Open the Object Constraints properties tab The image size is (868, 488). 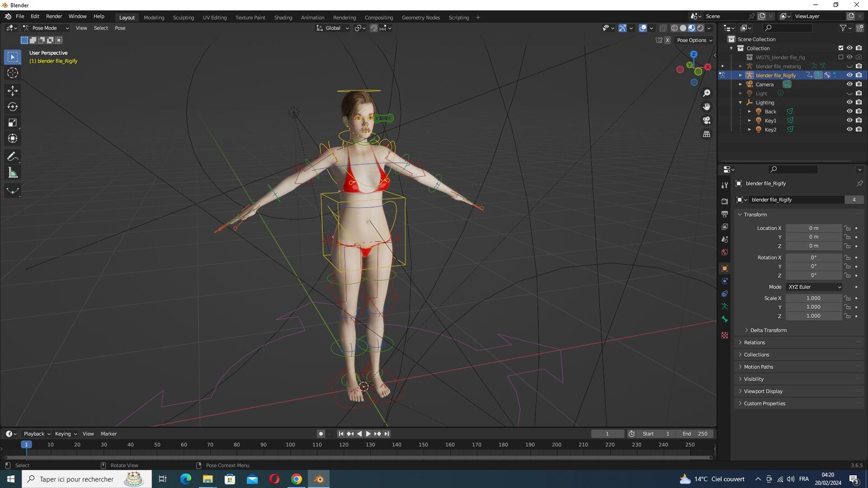pyautogui.click(x=724, y=294)
